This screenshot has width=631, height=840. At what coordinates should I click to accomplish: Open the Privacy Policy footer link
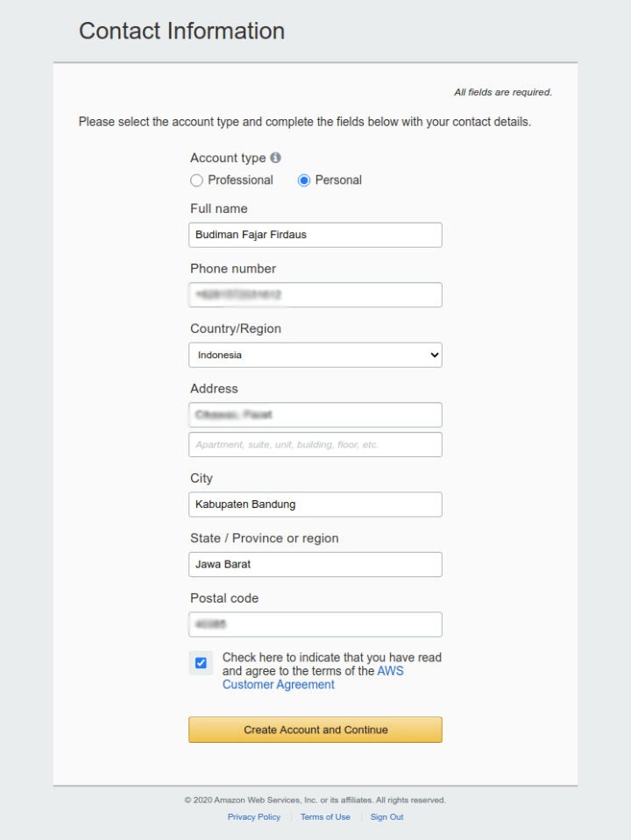point(254,817)
